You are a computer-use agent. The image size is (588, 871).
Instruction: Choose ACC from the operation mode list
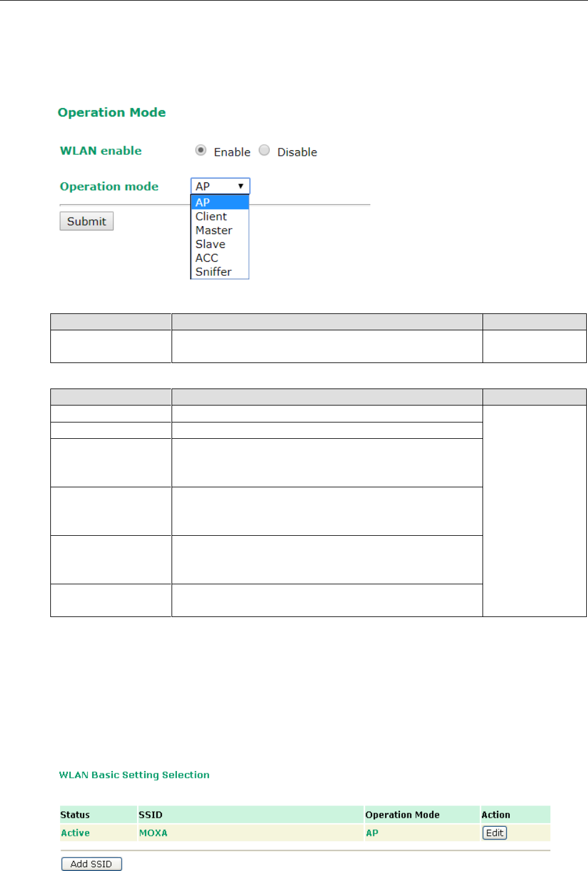point(220,258)
